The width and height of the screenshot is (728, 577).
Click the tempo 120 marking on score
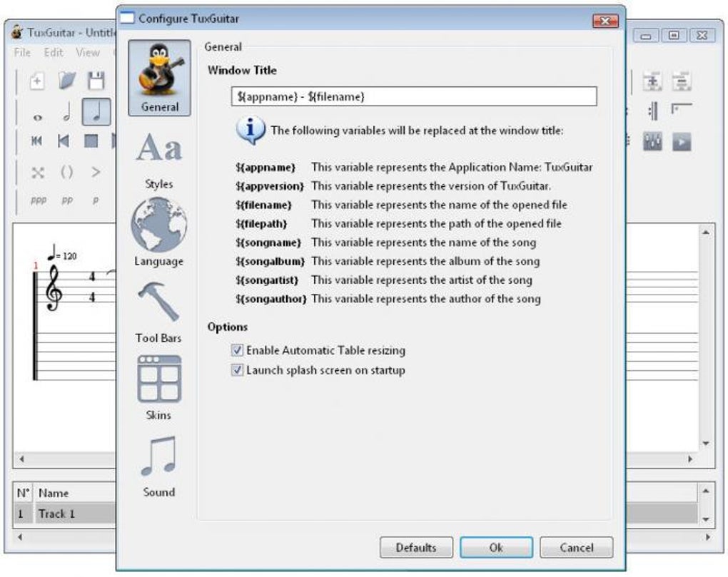point(62,254)
